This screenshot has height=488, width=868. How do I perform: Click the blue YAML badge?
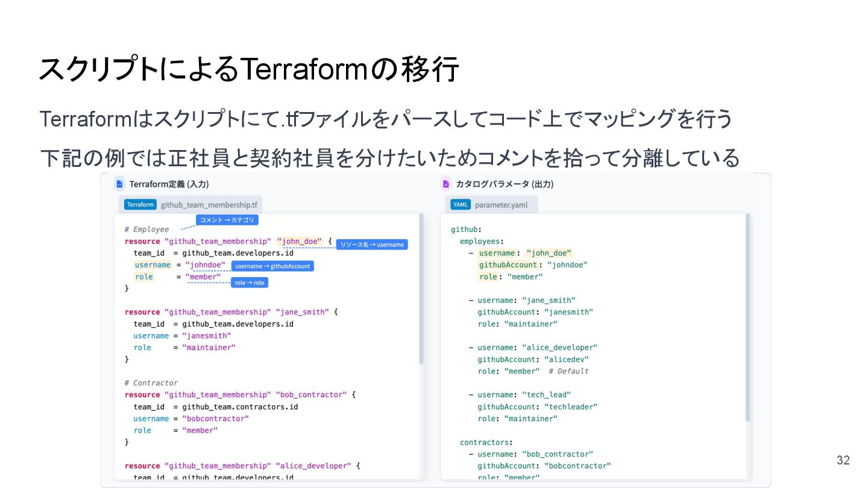pyautogui.click(x=461, y=204)
